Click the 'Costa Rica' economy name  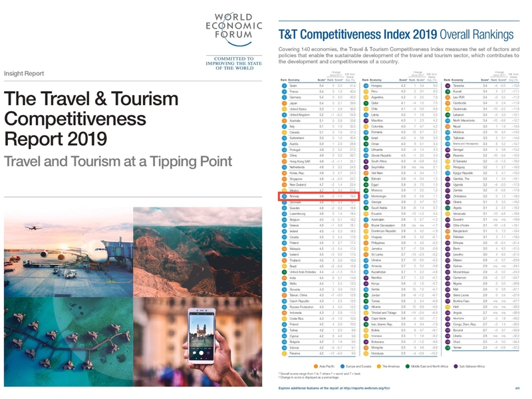[x=296, y=319]
